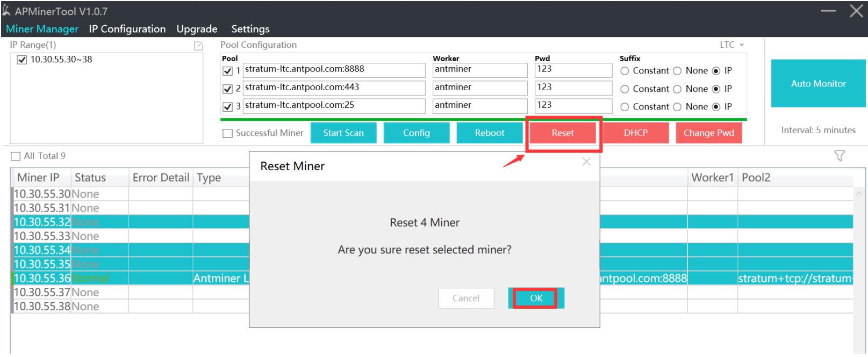This screenshot has height=357, width=868.
Task: Click the Reboot button
Action: pos(490,133)
